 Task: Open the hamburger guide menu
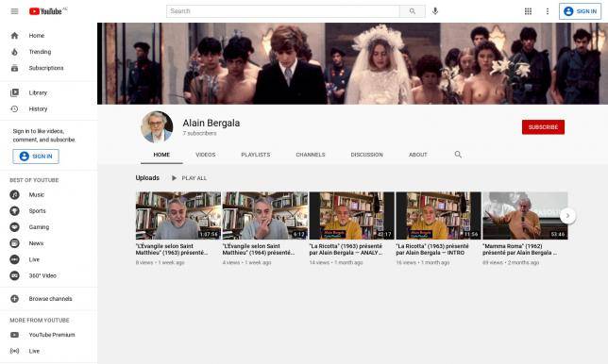click(x=15, y=11)
